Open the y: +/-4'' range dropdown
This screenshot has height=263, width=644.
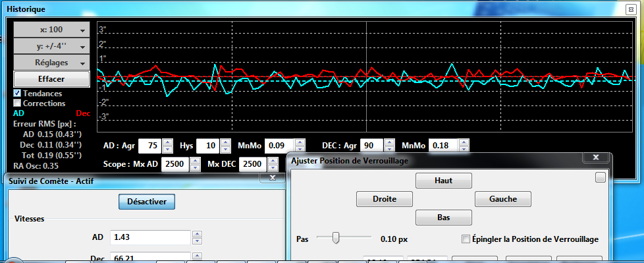click(x=51, y=46)
